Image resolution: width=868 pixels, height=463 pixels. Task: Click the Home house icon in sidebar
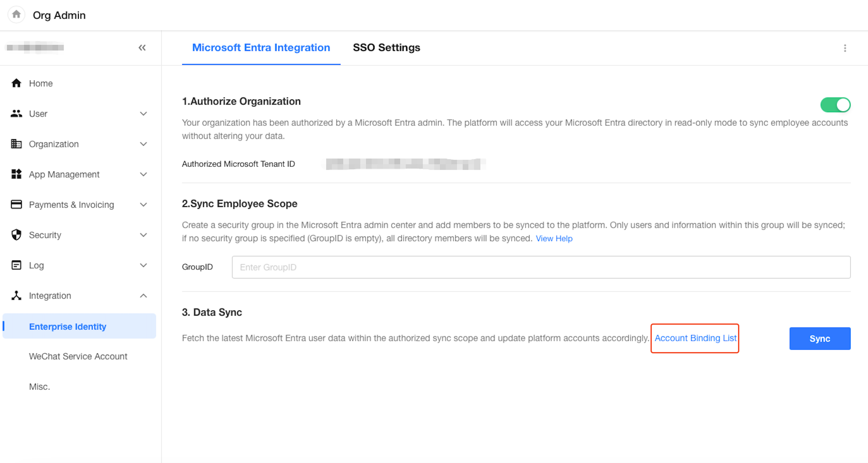pos(16,83)
